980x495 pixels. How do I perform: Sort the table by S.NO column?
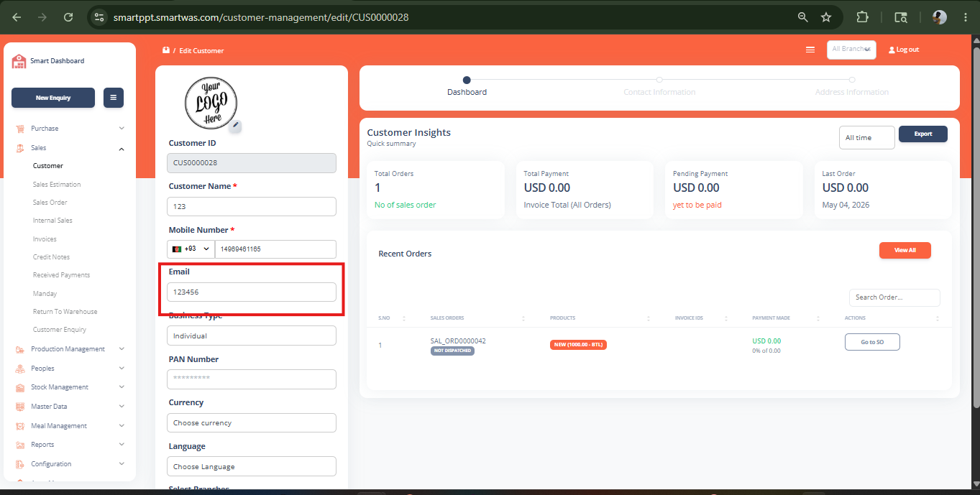click(404, 318)
